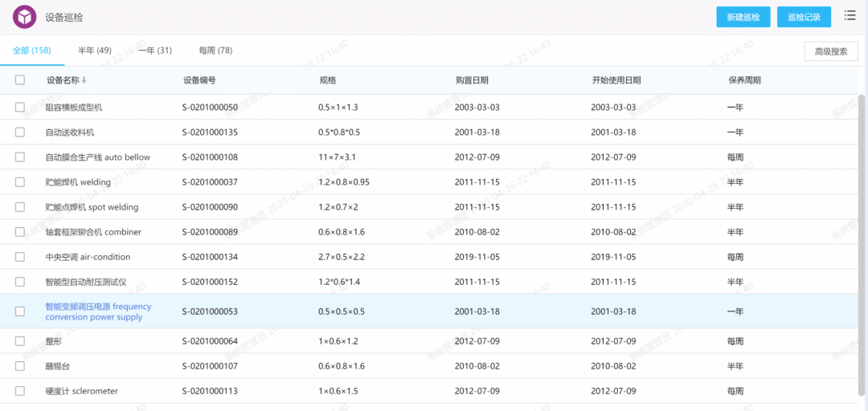
Task: Click the 设备巡检 page title
Action: click(x=64, y=18)
